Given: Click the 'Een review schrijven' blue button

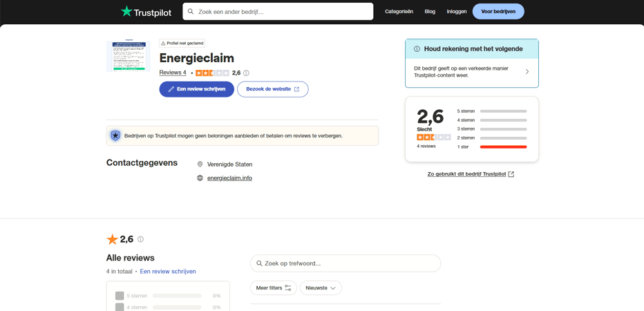Looking at the screenshot, I should pyautogui.click(x=196, y=89).
